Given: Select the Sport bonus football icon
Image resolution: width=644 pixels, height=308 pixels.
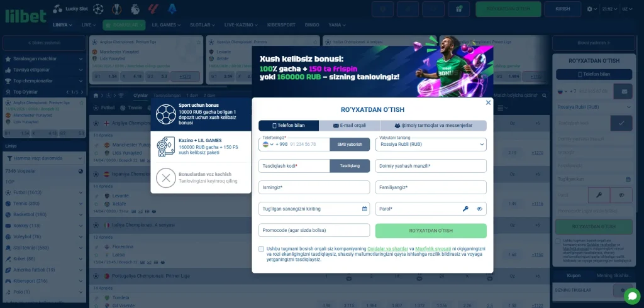Looking at the screenshot, I should 165,114.
